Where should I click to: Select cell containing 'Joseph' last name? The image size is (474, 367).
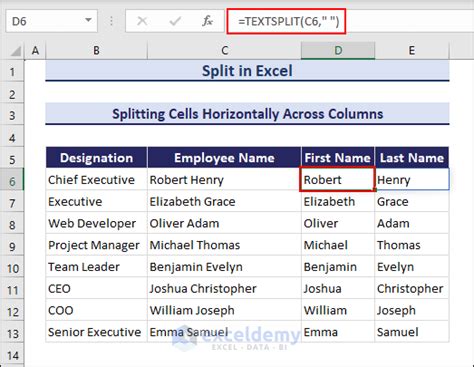point(412,310)
